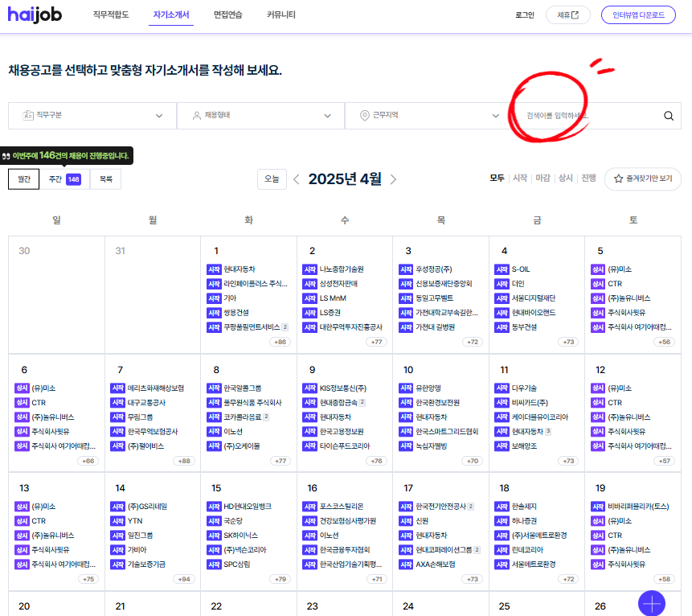Go to previous month with left chevron
The image size is (692, 616).
pos(297,179)
